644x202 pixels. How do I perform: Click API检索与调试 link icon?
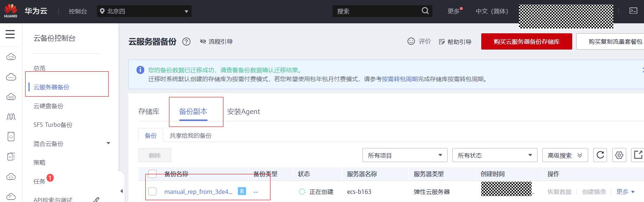(97, 200)
